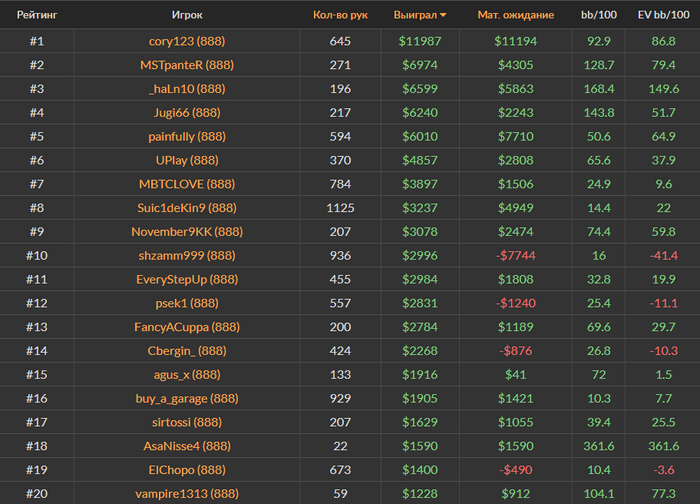Click the Игрок column header
The image size is (700, 504).
pos(187,15)
